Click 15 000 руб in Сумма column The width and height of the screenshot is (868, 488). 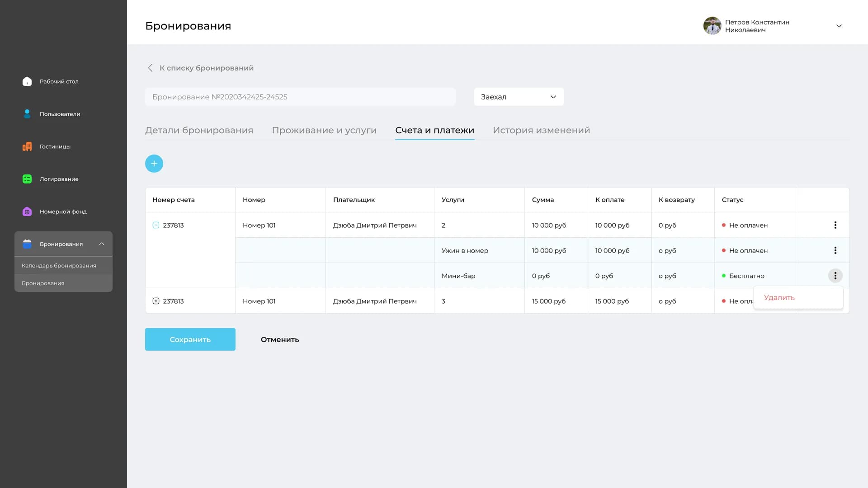549,301
